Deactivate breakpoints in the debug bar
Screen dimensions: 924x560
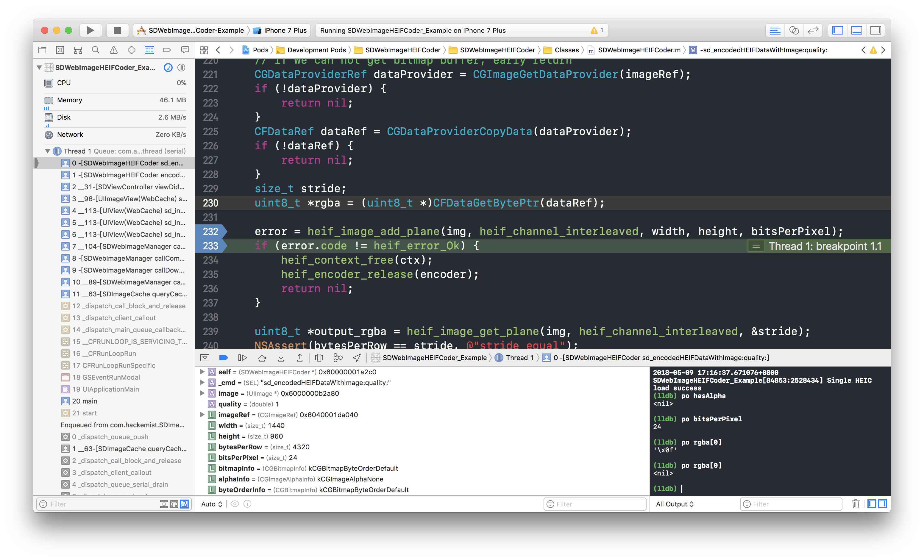[224, 358]
